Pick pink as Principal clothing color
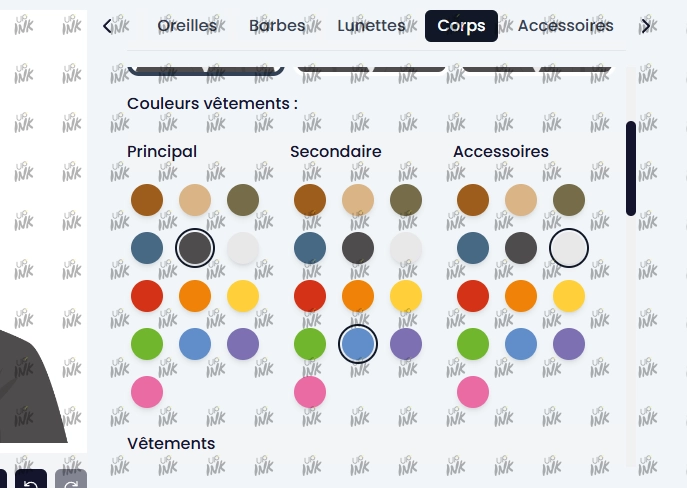 coord(147,392)
